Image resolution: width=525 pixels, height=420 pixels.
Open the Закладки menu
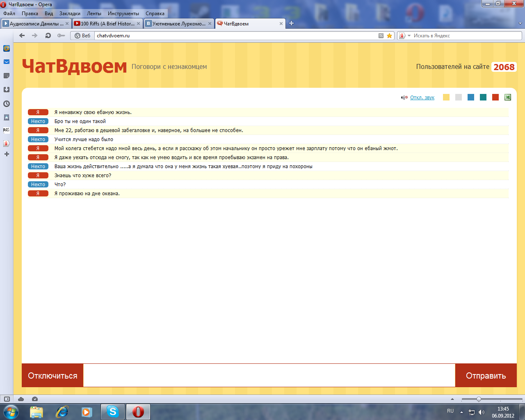coord(70,14)
